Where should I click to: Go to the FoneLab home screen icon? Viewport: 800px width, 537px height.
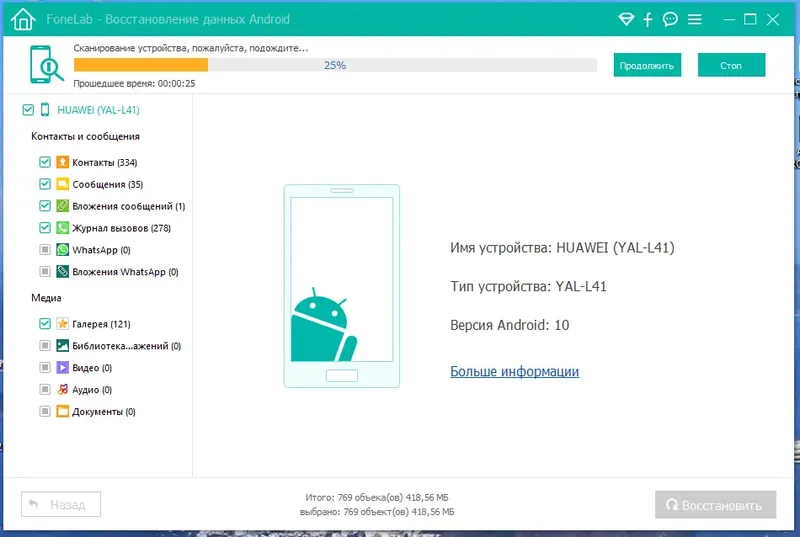[x=23, y=20]
